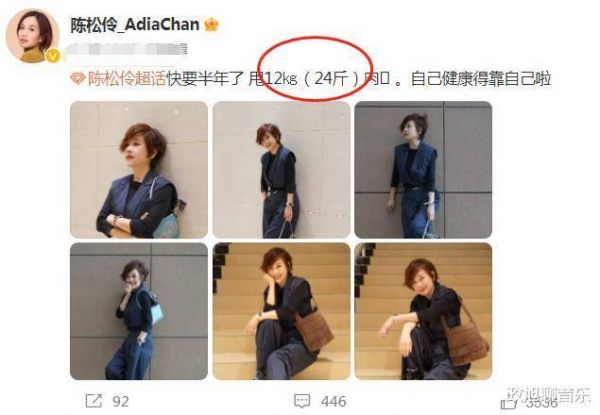Viewport: 600px width, 415px height.
Task: View the repost count 92
Action: point(121,401)
